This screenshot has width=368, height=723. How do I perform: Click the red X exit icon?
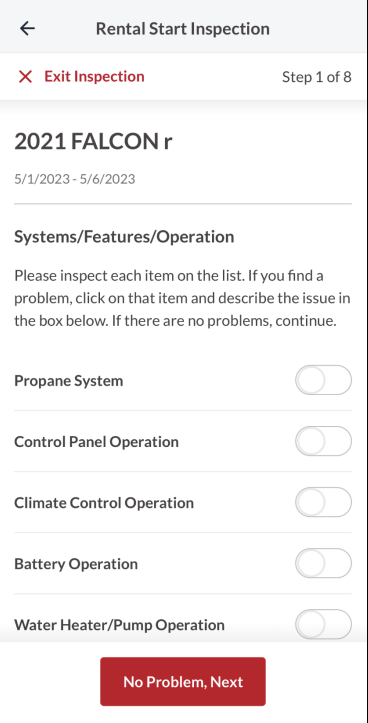coord(25,77)
